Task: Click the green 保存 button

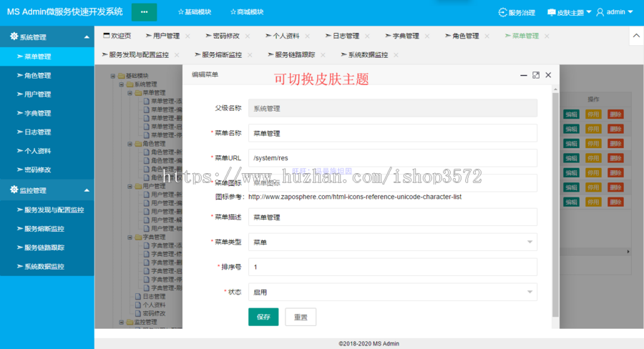Action: (263, 317)
